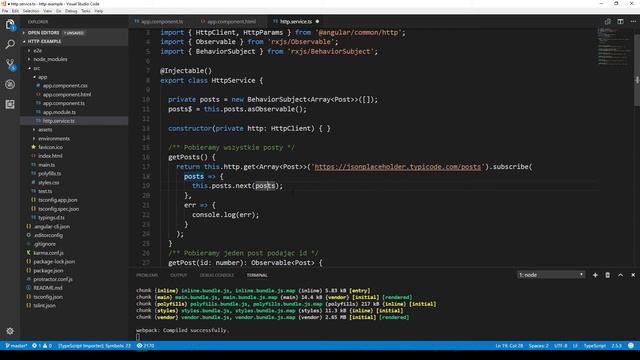Open the Explorer view in activity bar
This screenshot has height=360, width=640.
10,25
